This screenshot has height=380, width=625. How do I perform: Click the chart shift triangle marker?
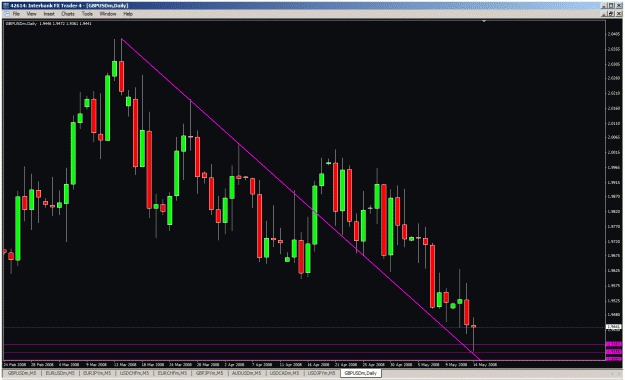[x=484, y=21]
